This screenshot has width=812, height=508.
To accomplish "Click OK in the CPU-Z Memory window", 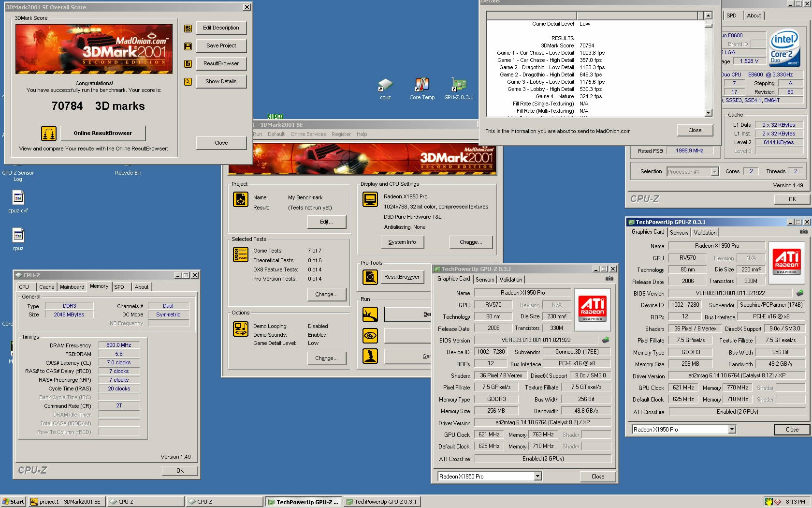I will click(180, 471).
